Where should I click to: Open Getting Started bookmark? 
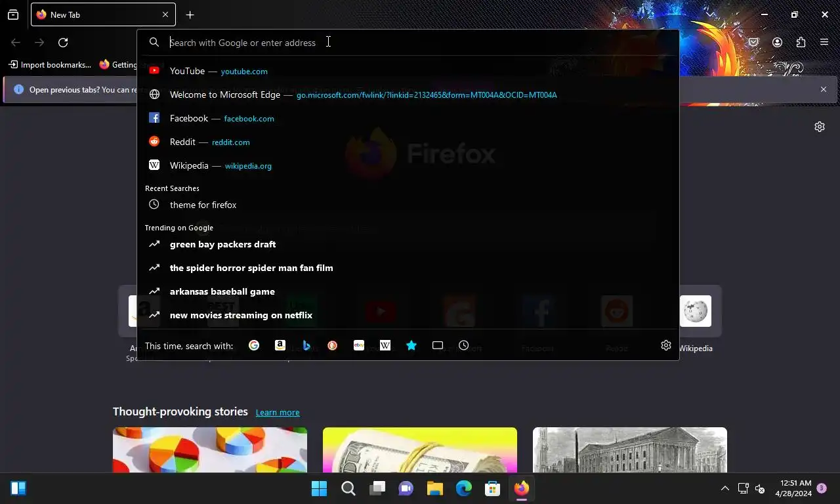click(x=118, y=64)
